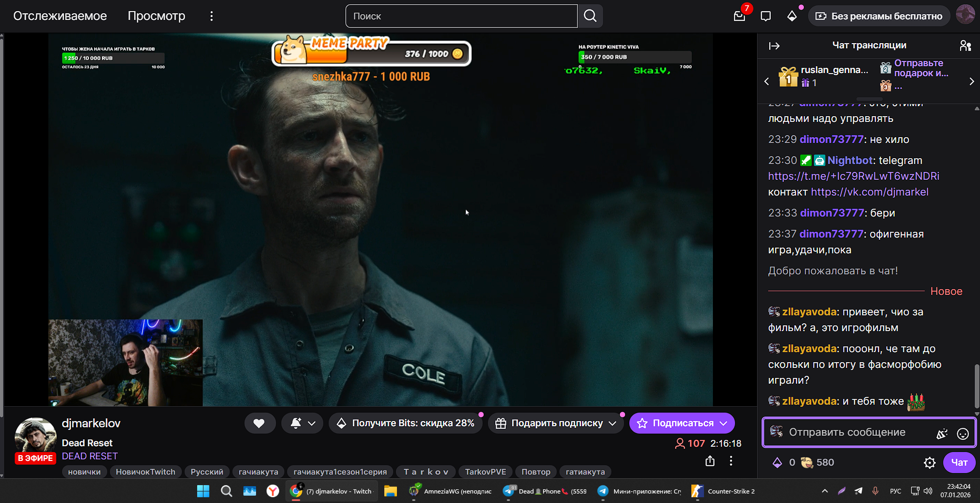Screen dimensions: 980x503
Task: Click the Bits diamond icon in top bar
Action: point(792,16)
